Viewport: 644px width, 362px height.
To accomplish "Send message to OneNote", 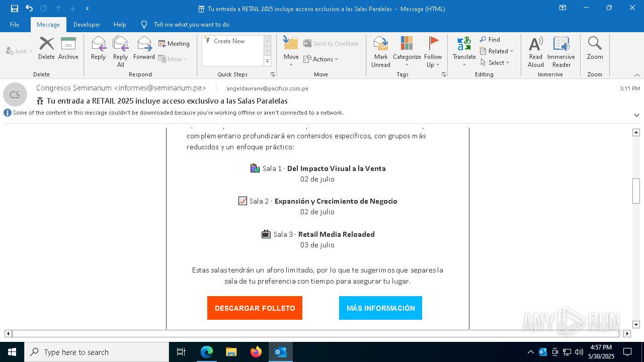I will (x=331, y=44).
